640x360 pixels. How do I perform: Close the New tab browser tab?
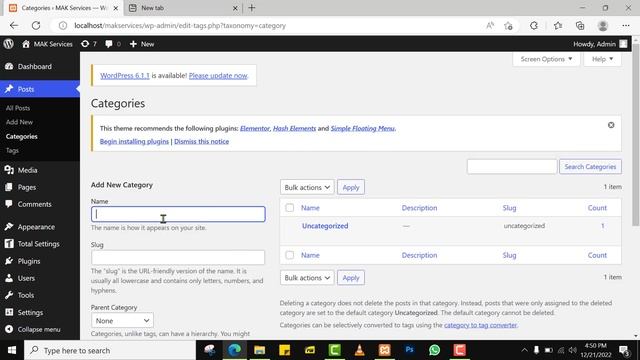[235, 8]
